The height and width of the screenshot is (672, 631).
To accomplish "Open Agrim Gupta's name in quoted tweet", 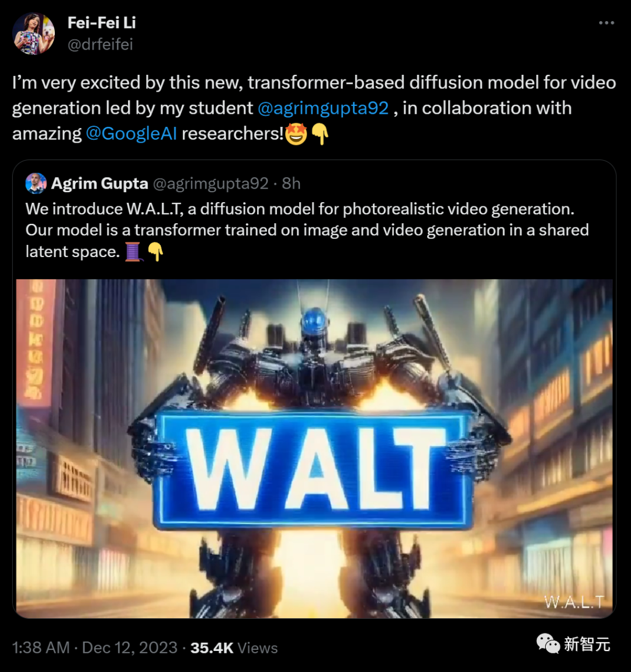I will tap(99, 183).
